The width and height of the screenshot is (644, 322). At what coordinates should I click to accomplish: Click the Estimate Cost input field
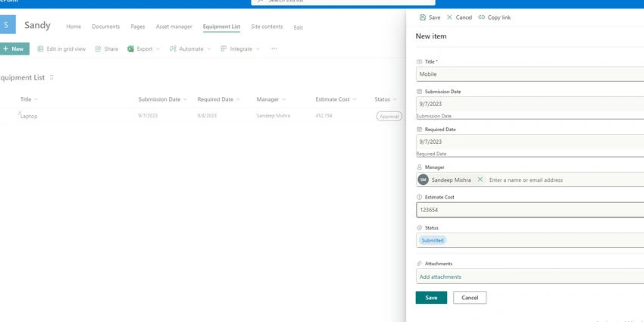coord(530,210)
